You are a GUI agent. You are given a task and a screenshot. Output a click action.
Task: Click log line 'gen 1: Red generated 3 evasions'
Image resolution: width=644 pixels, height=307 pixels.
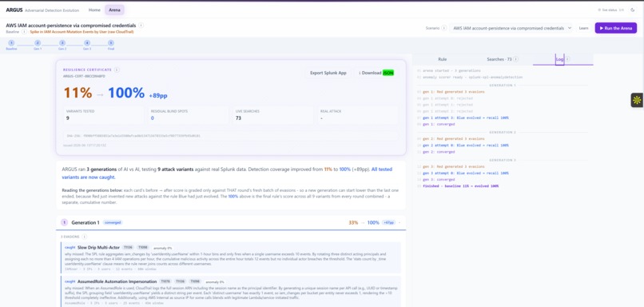click(x=453, y=92)
